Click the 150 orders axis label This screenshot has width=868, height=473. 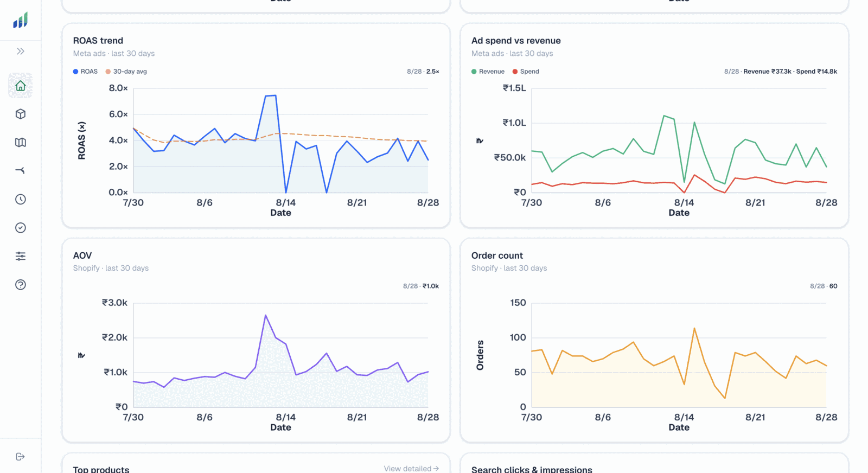[518, 303]
